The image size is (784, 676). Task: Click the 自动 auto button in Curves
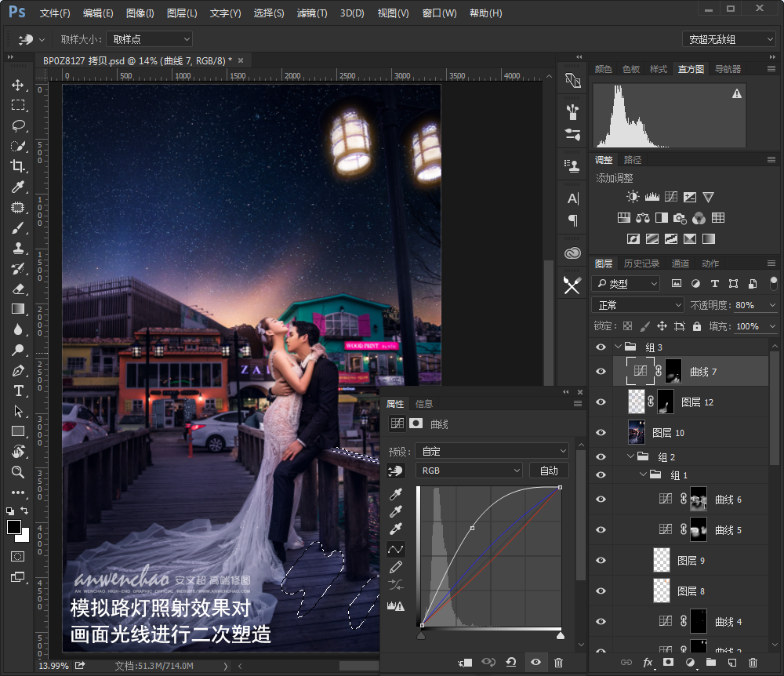549,471
